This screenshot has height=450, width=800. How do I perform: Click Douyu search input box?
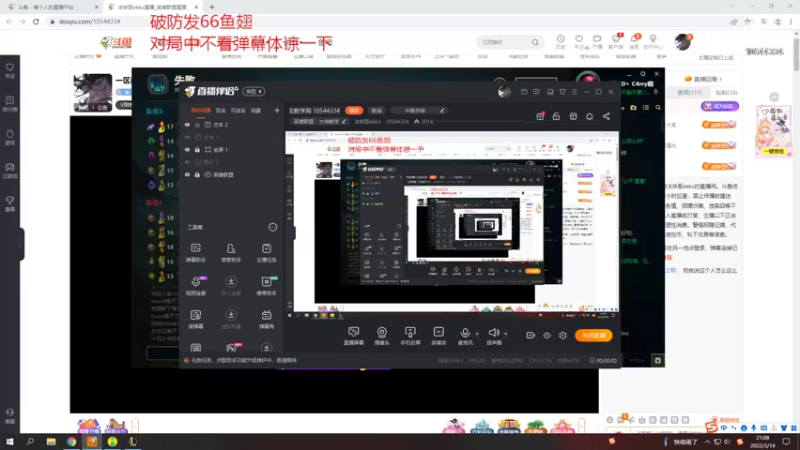504,42
